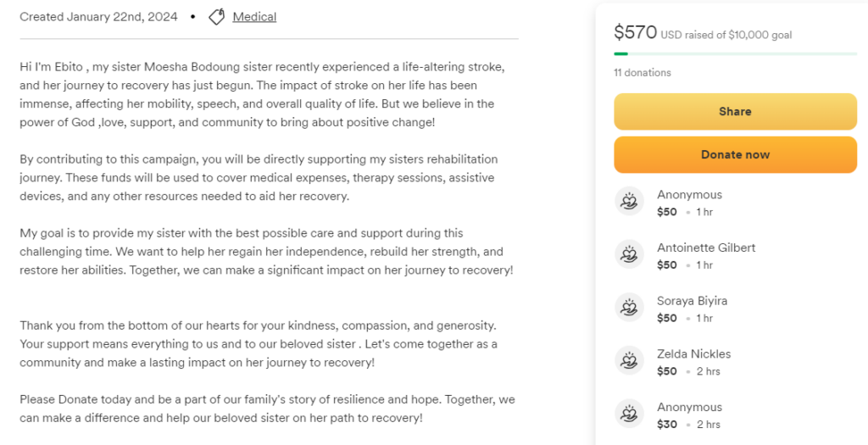Click Zelda Nickles' donation icon
This screenshot has height=445, width=868.
629,362
